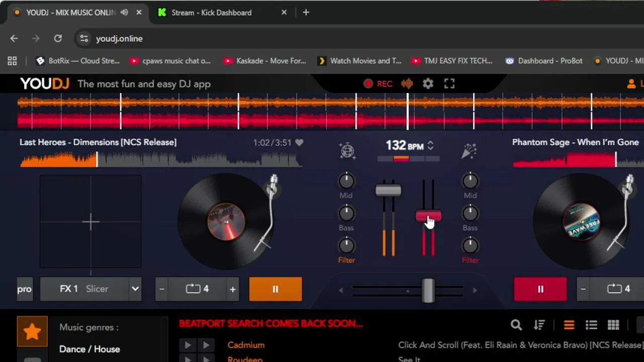The image size is (644, 362).
Task: Click the left deck Mid knob
Action: tap(346, 181)
